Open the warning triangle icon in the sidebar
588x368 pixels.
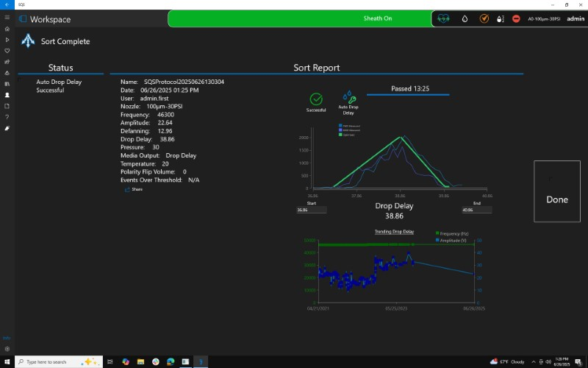pos(7,73)
